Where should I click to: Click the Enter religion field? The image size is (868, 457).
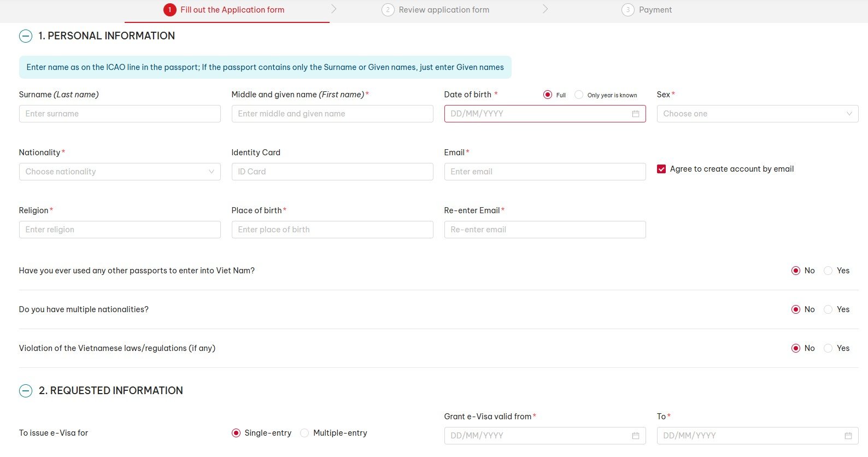coord(120,230)
